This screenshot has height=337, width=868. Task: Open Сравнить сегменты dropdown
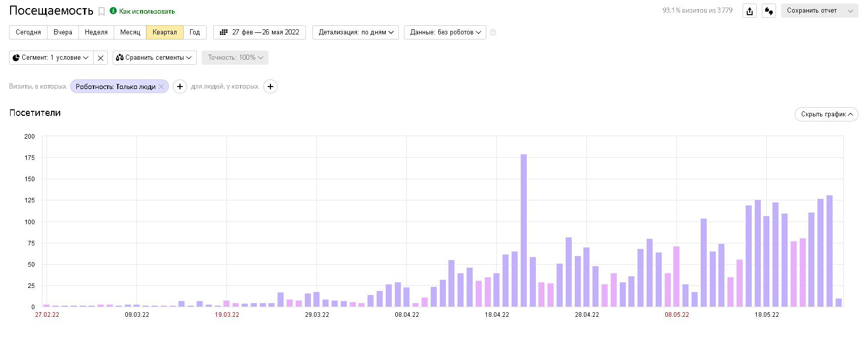[154, 58]
